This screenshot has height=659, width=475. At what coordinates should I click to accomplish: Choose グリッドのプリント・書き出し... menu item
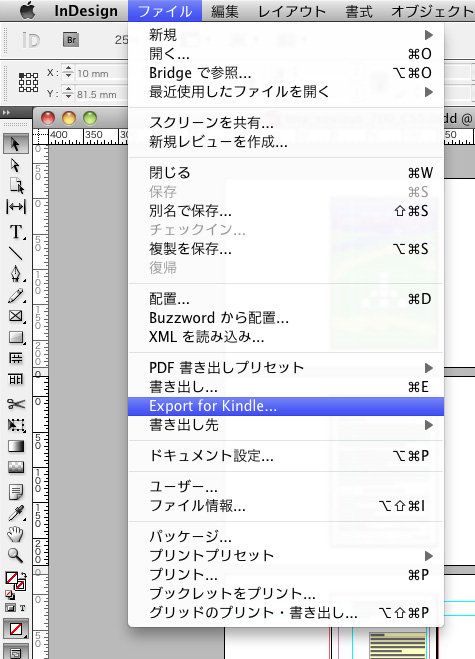[286, 613]
